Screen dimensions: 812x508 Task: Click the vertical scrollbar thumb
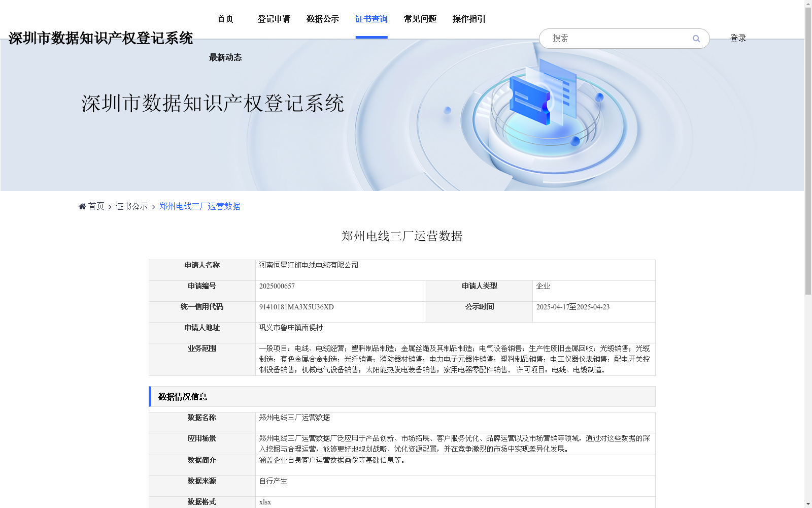[x=808, y=152]
